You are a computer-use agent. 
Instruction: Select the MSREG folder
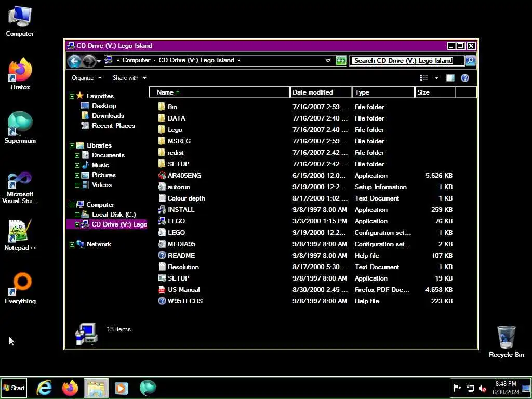tap(175, 141)
